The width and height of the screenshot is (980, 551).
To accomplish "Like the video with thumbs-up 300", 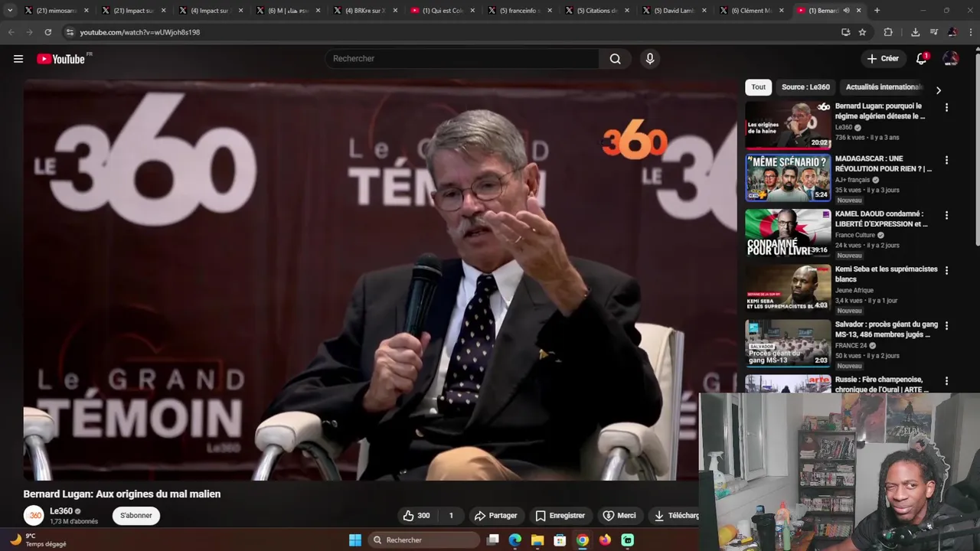I will [x=417, y=516].
